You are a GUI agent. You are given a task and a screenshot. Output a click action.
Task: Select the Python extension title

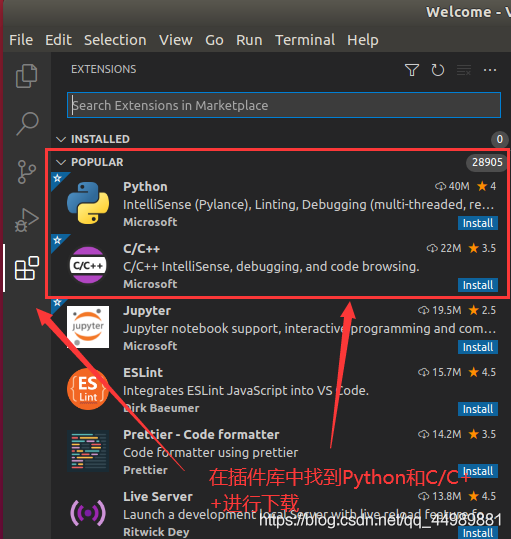point(145,187)
